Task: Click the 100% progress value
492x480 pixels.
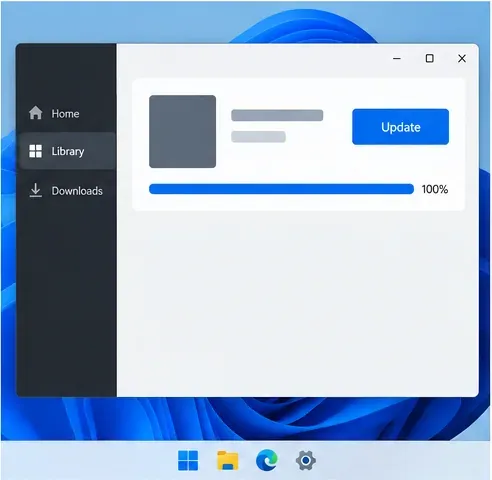Action: 435,189
